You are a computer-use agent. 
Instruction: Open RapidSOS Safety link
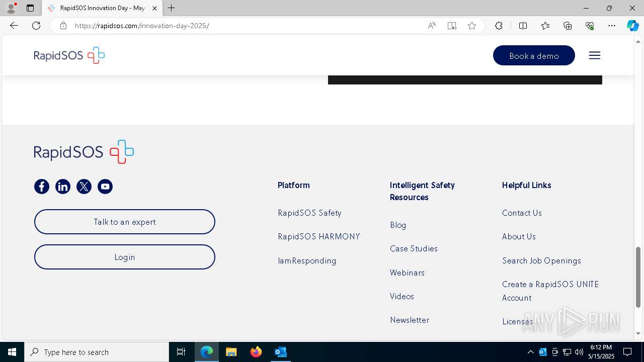pos(309,213)
